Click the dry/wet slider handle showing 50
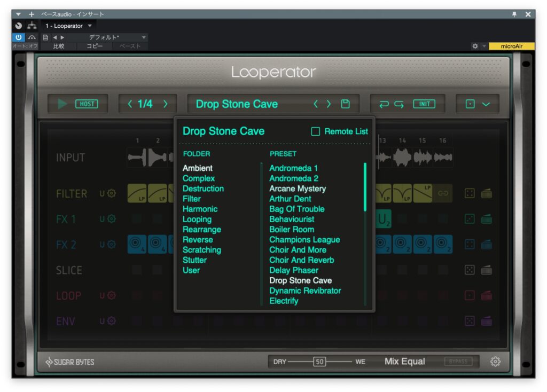Screen dimensions: 547x392 [x=319, y=362]
